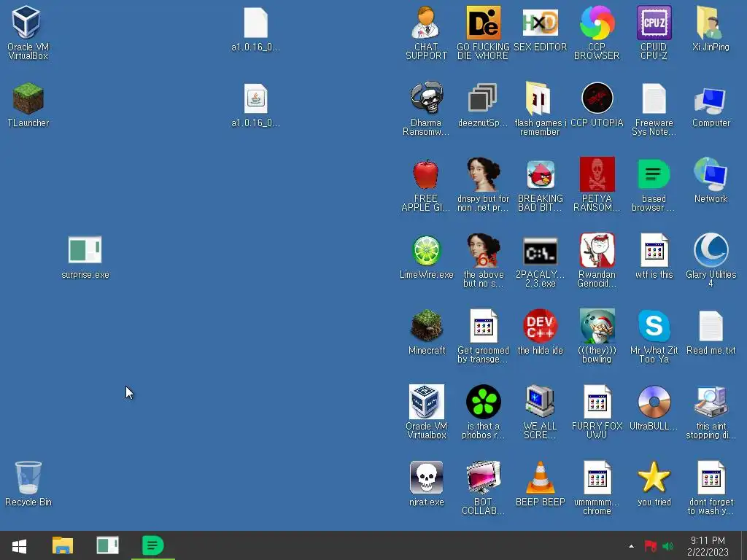This screenshot has height=560, width=747.
Task: Open File Explorer from the taskbar
Action: (63, 545)
